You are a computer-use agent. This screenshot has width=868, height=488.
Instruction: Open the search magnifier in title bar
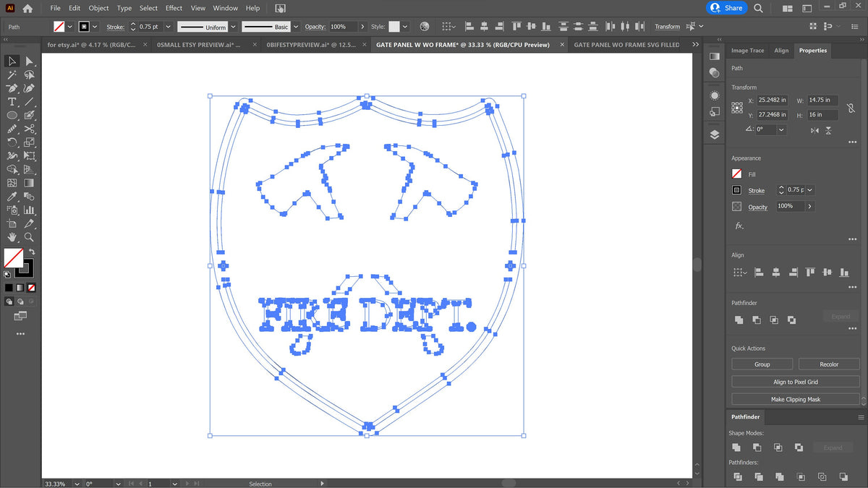click(x=758, y=8)
